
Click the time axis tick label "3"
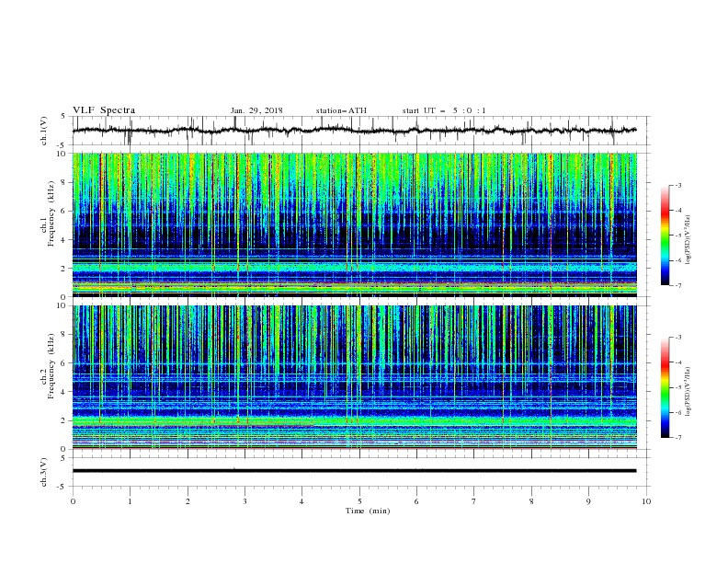245,501
